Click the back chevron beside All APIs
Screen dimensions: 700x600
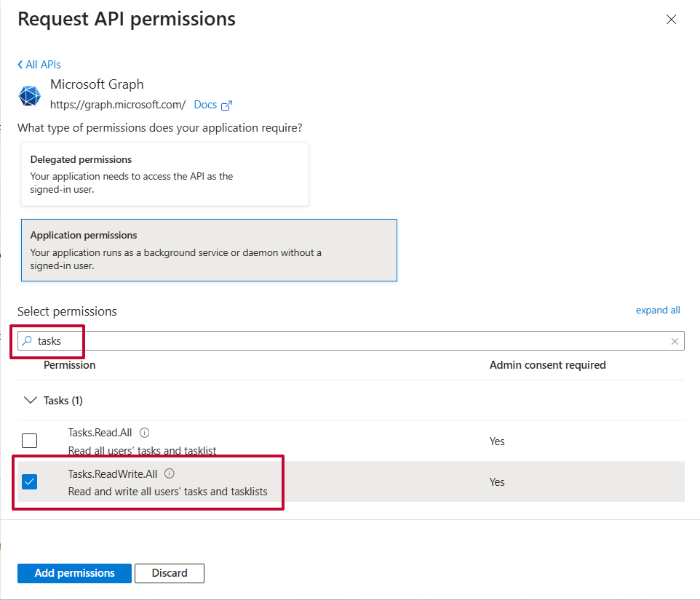click(x=20, y=65)
